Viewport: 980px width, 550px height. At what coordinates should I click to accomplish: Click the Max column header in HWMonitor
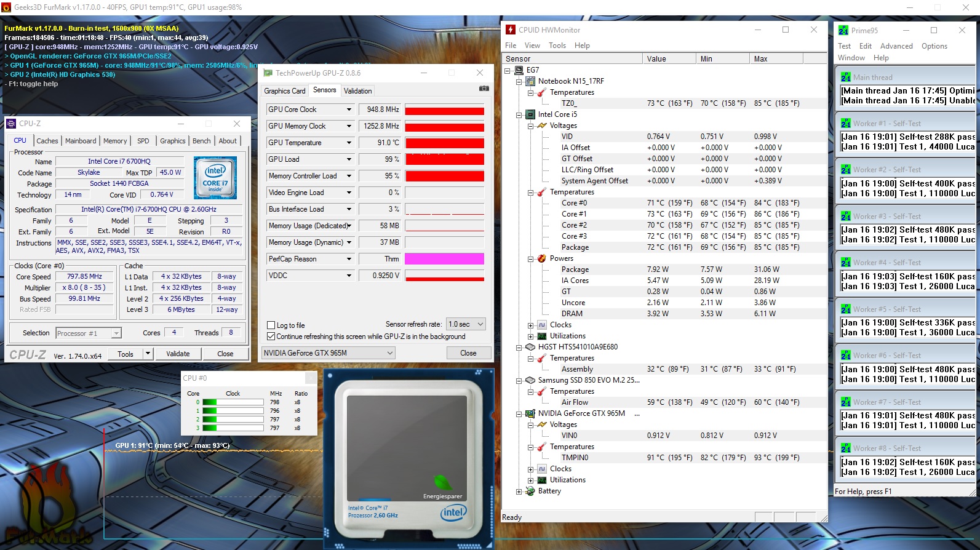[776, 59]
